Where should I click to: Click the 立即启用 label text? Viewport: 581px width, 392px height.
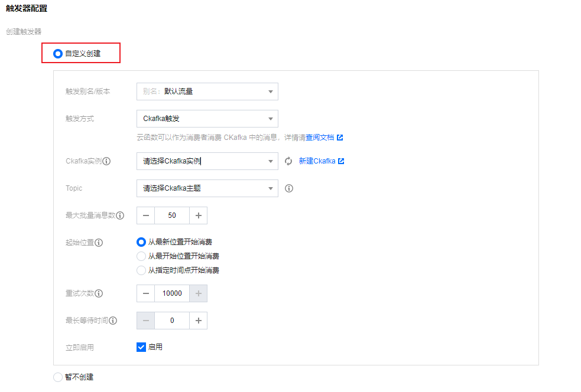pos(80,348)
